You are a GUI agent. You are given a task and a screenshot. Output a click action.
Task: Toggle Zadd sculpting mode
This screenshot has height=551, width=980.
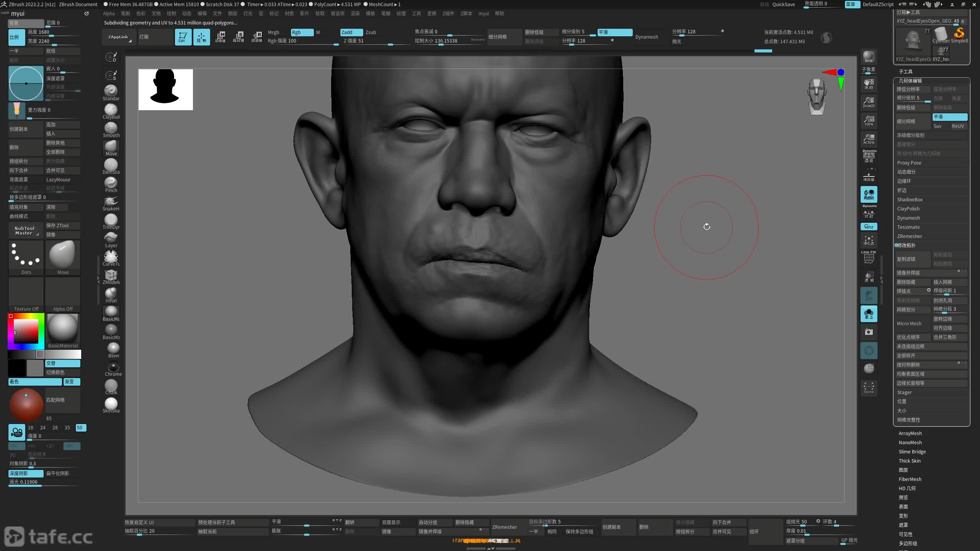tap(351, 32)
